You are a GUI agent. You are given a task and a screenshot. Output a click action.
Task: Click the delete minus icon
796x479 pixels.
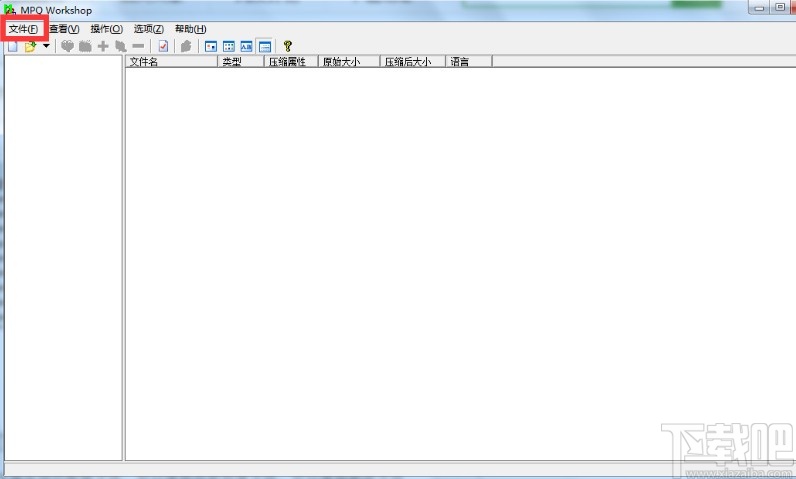pos(138,46)
